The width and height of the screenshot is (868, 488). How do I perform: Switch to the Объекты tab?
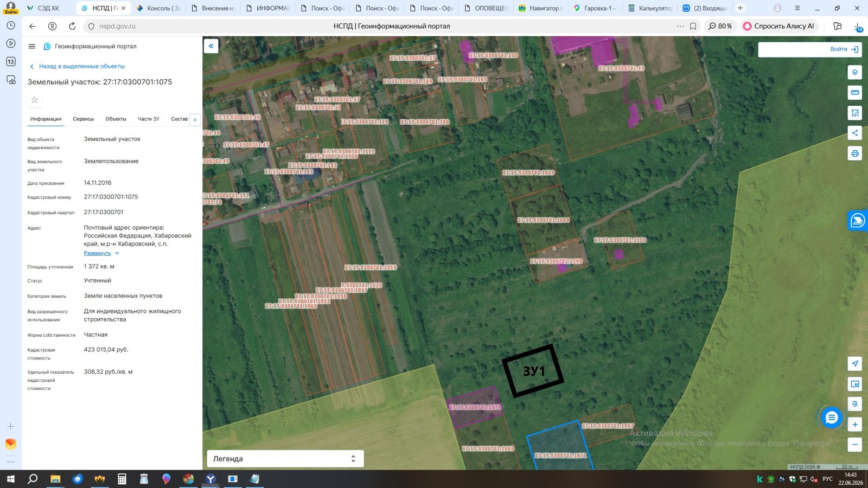pyautogui.click(x=116, y=119)
